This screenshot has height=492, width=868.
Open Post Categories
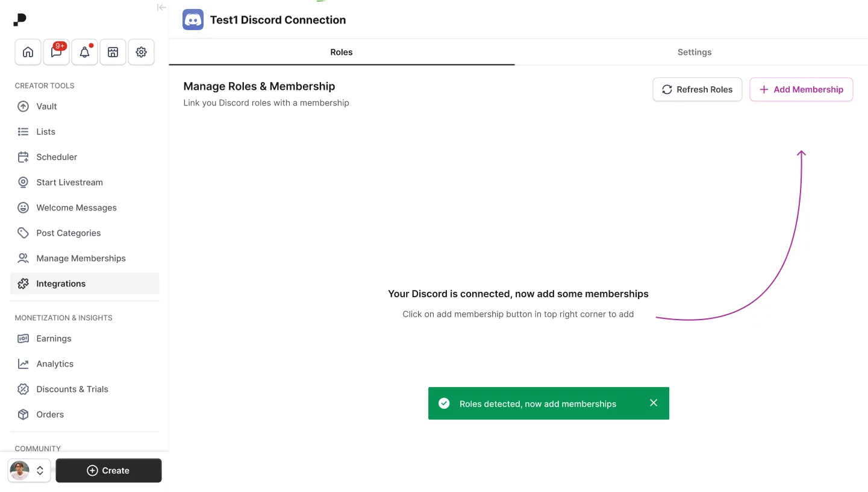coord(68,233)
